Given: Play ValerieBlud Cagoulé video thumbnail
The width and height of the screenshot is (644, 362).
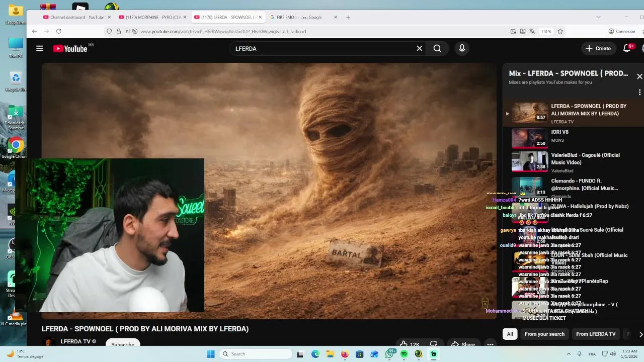Looking at the screenshot, I should pos(530,161).
